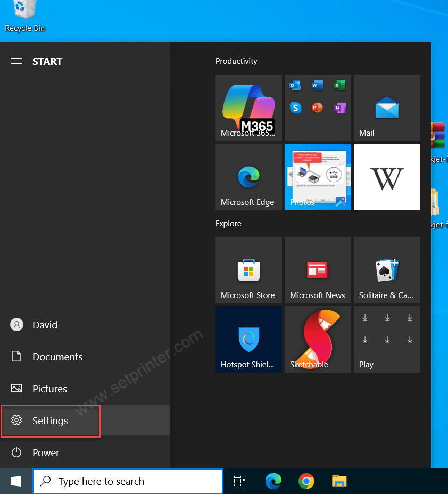The width and height of the screenshot is (448, 494).
Task: Open the Microsoft Store tile
Action: (x=248, y=270)
